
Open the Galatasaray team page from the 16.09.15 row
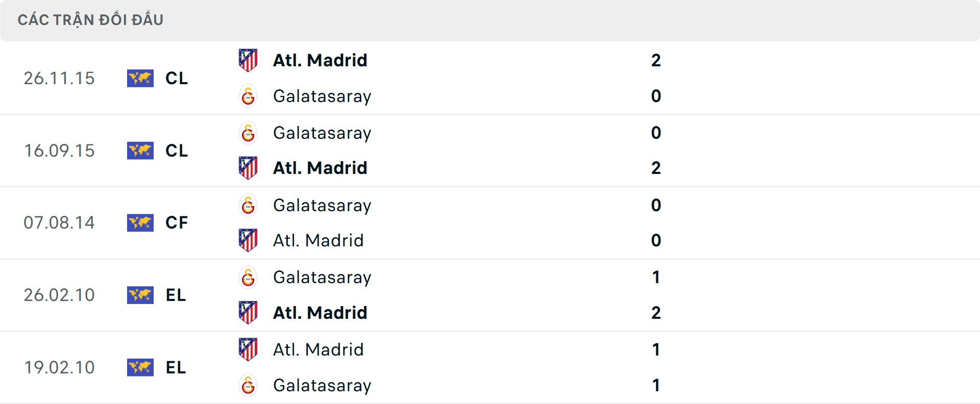[x=322, y=133]
